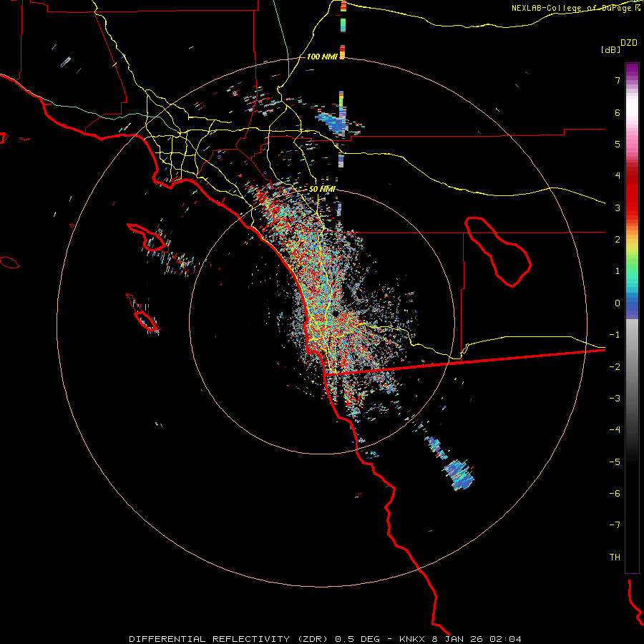
Task: Click the "4" value on color scale
Action: 618,176
